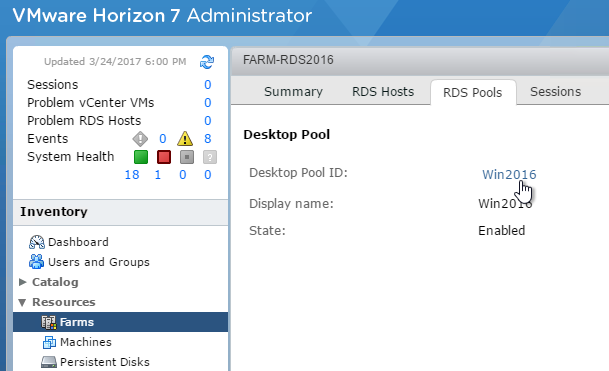This screenshot has width=609, height=371.
Task: Collapse the Resources tree section
Action: [x=23, y=302]
